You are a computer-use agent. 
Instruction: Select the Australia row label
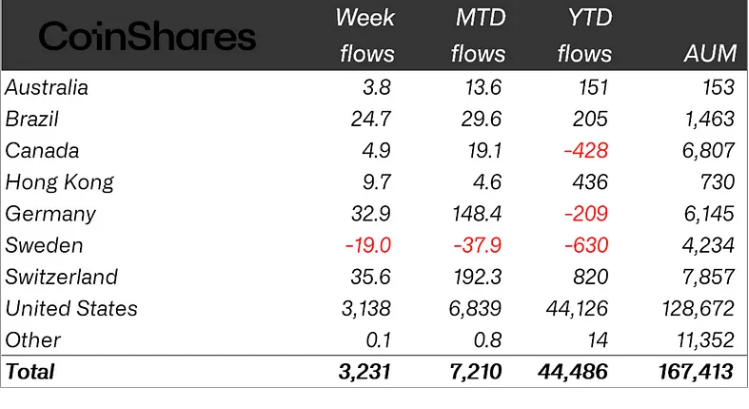pos(46,87)
